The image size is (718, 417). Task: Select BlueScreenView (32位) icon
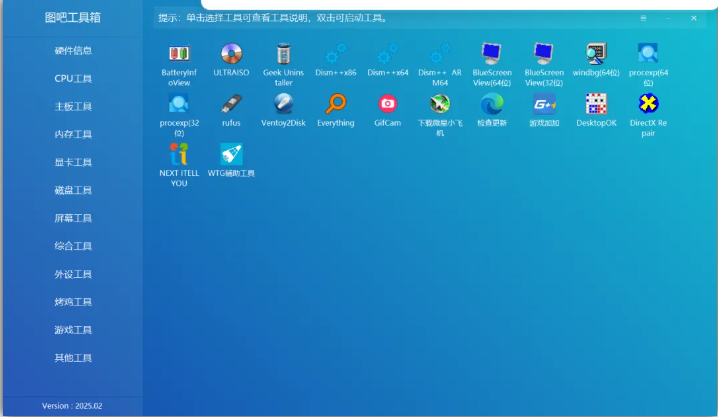tap(544, 54)
